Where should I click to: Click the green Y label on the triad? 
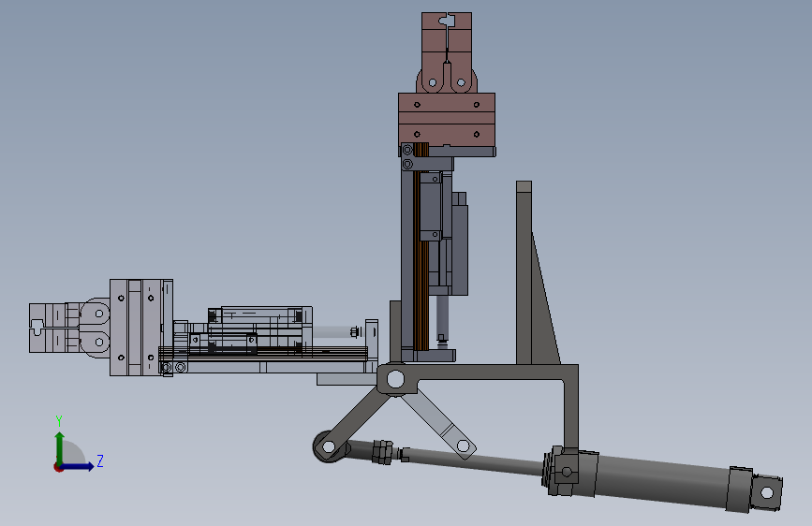59,421
